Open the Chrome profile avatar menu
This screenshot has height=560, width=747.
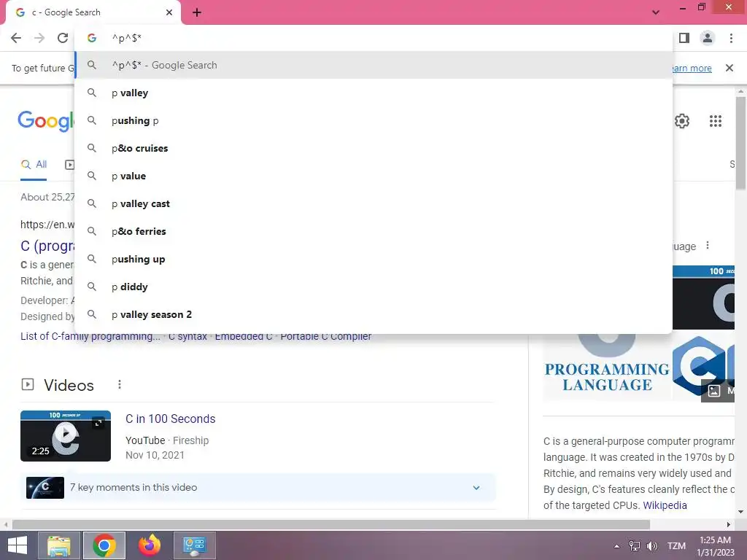(x=708, y=38)
